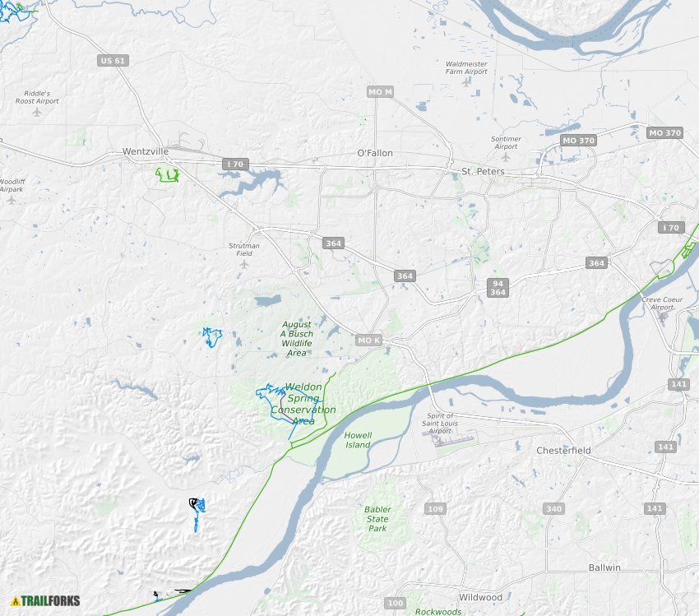Select the Chesterfield city label
Viewport: 699px width, 616px height.
pos(563,451)
